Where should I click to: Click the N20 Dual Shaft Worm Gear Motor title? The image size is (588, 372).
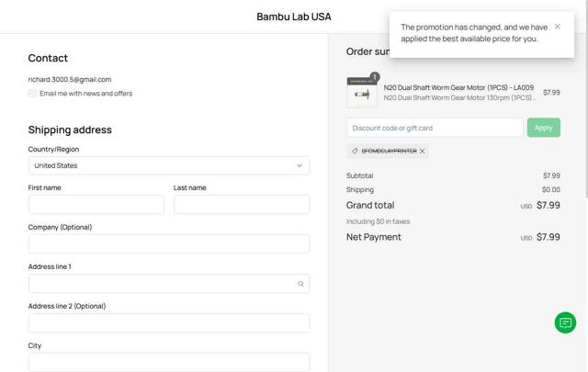click(458, 87)
